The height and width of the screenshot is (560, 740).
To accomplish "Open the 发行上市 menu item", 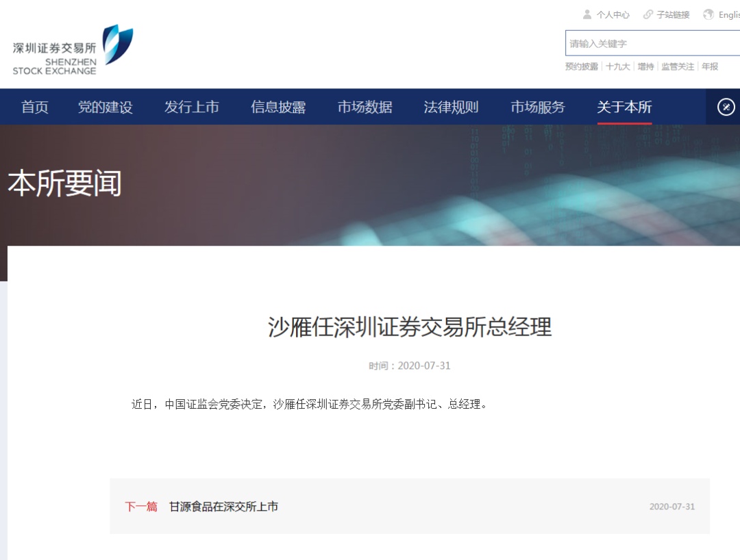I will [x=192, y=107].
